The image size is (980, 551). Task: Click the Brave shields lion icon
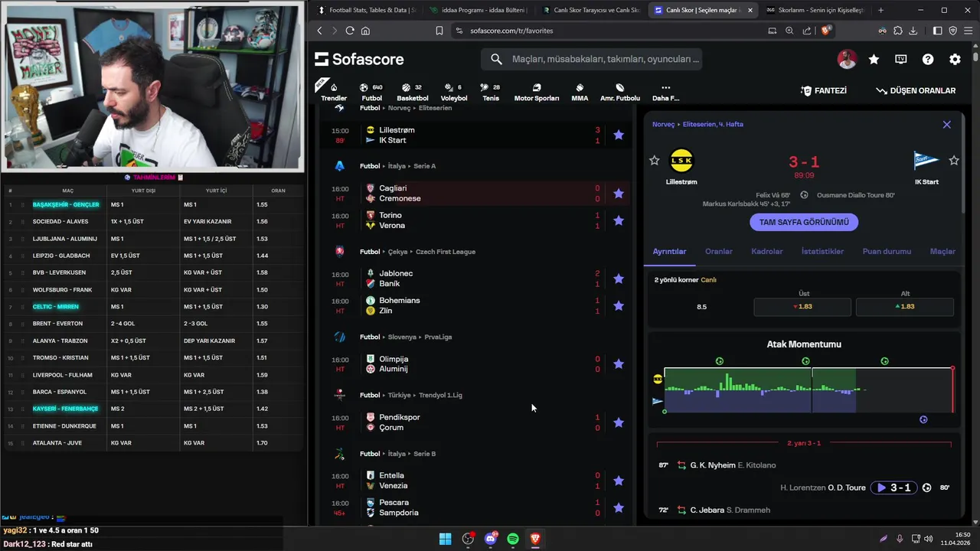(826, 31)
